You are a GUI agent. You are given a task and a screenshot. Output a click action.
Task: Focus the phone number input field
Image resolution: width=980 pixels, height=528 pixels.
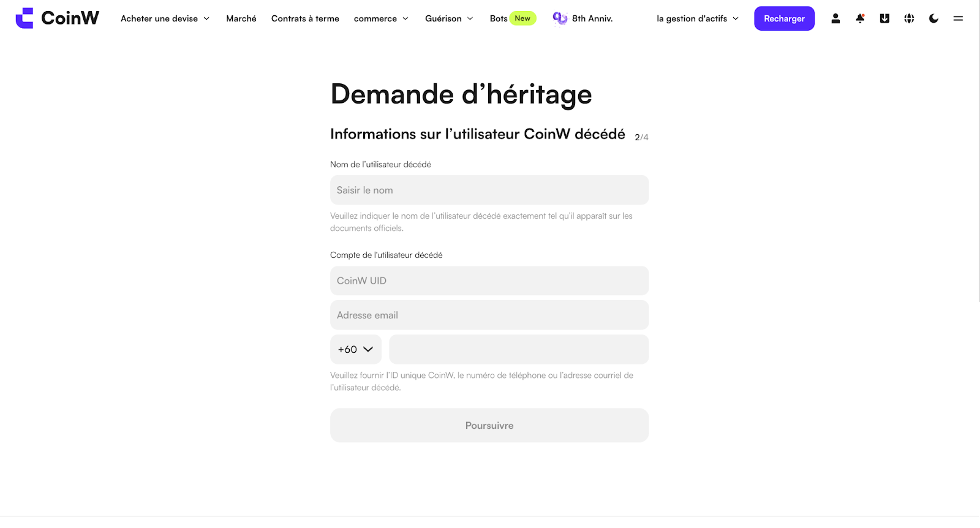click(x=519, y=349)
